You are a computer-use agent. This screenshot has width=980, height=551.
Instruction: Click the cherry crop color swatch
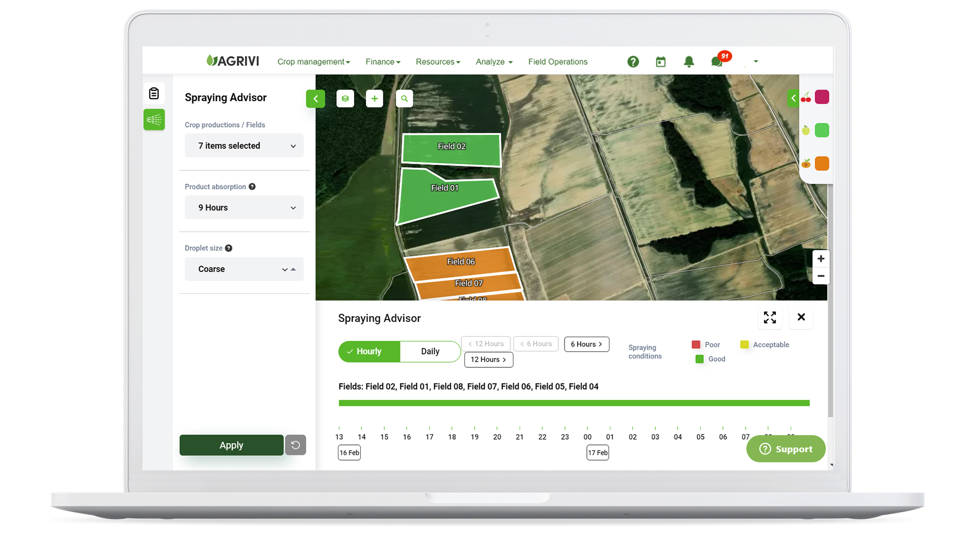[x=822, y=96]
